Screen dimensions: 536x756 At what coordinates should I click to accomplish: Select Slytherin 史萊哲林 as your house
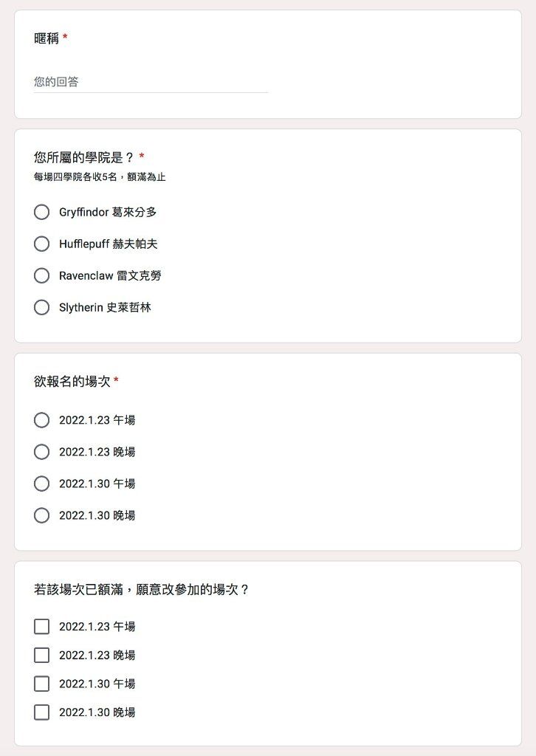(x=41, y=308)
